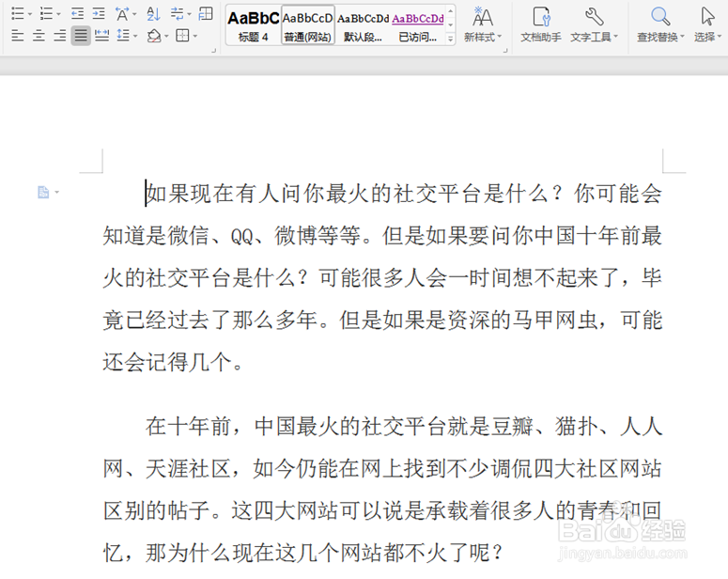Align text left
This screenshot has height=579, width=728.
18,36
